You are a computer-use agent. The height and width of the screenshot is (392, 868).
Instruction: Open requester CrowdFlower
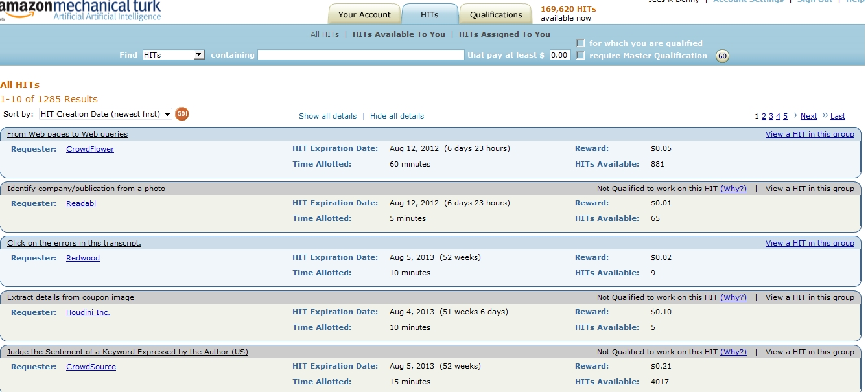click(x=90, y=149)
